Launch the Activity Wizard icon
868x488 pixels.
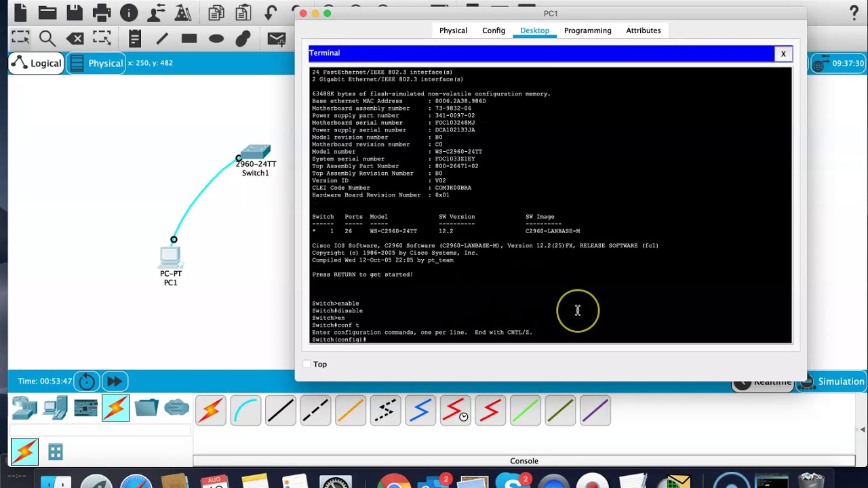click(183, 12)
